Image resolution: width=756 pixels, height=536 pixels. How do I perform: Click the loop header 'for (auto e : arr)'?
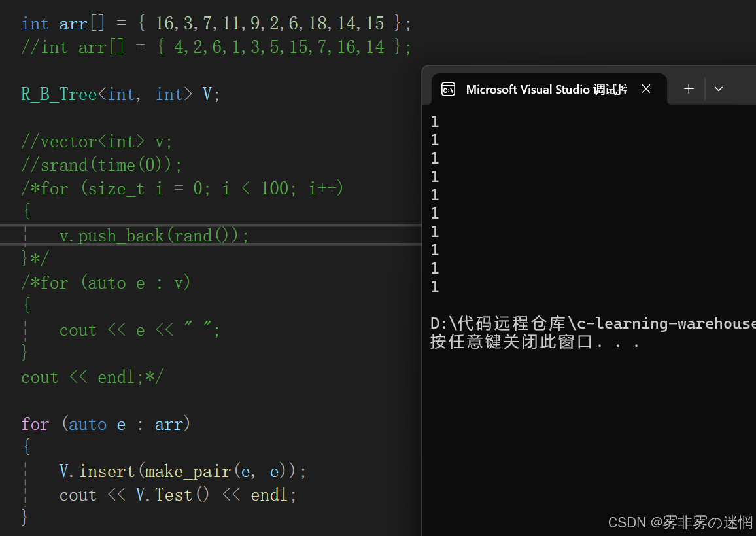[106, 424]
